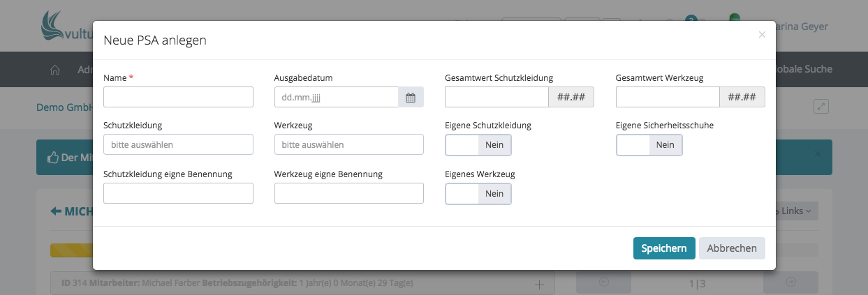Close the Neue PSA anlegen dialog
The image size is (868, 295).
pyautogui.click(x=762, y=35)
